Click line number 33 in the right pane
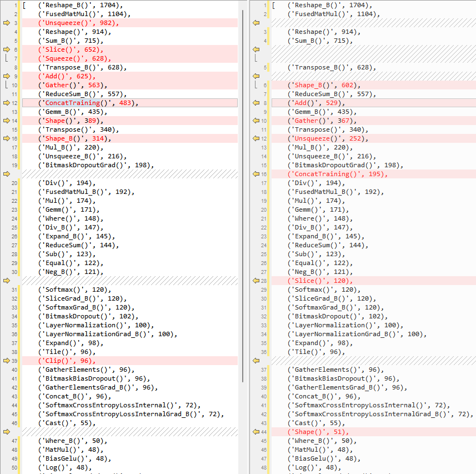 pos(264,325)
